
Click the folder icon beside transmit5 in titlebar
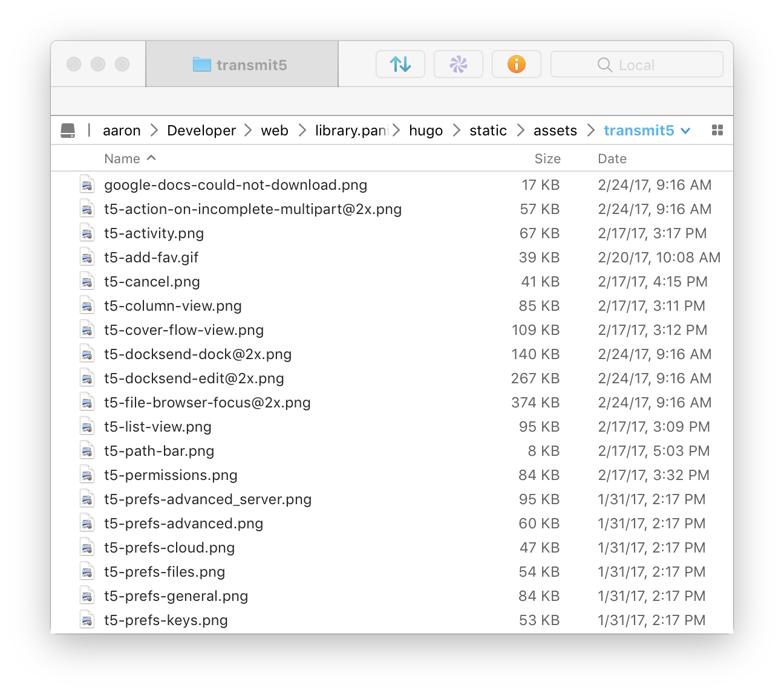(202, 65)
